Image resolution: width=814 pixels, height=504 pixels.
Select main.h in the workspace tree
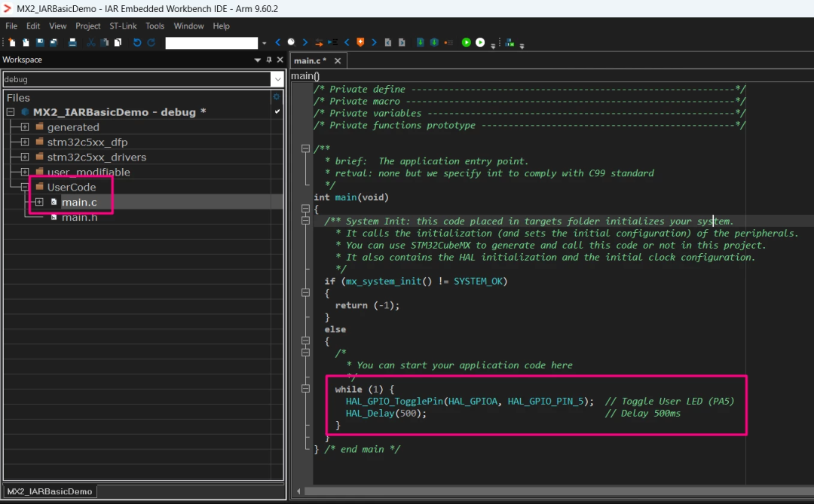coord(79,217)
